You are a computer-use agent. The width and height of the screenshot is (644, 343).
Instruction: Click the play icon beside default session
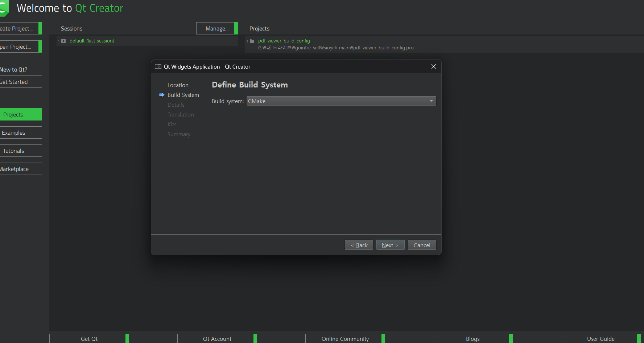point(63,41)
